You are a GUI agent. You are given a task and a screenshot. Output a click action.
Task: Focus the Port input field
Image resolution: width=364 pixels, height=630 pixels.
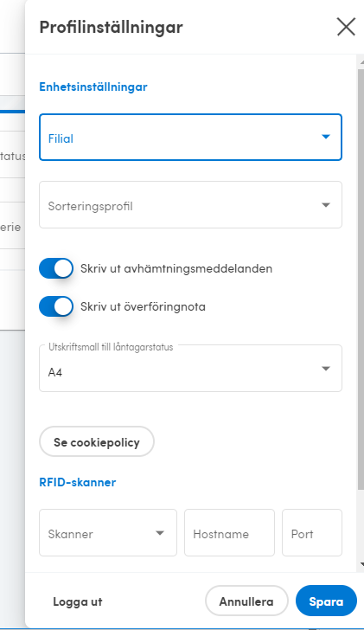312,533
